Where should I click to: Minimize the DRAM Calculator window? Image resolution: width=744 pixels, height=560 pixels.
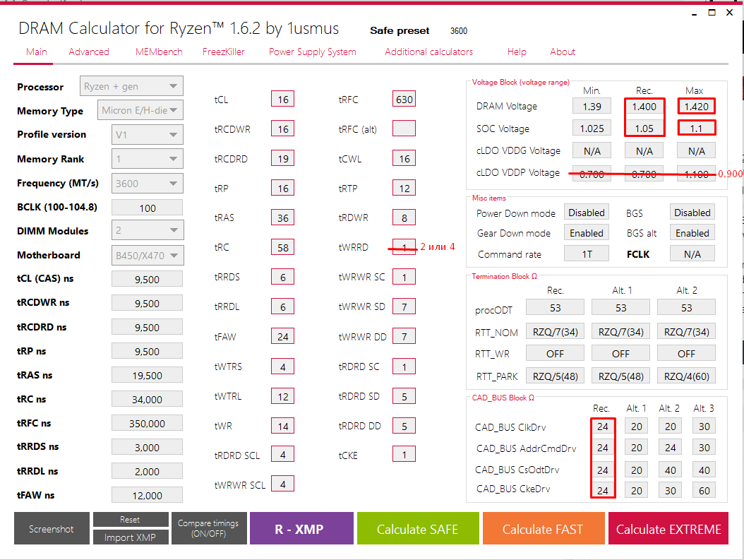694,13
